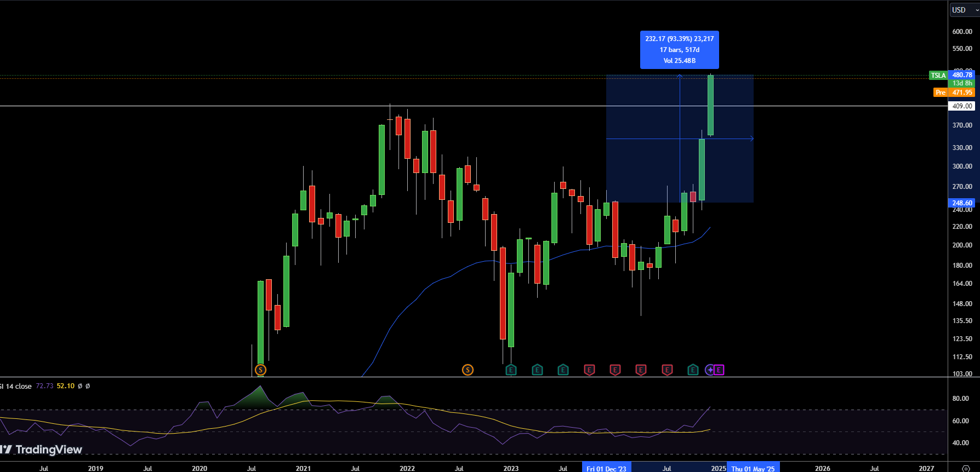The height and width of the screenshot is (472, 980).
Task: Click the 248.60 measurement start price label
Action: [962, 203]
